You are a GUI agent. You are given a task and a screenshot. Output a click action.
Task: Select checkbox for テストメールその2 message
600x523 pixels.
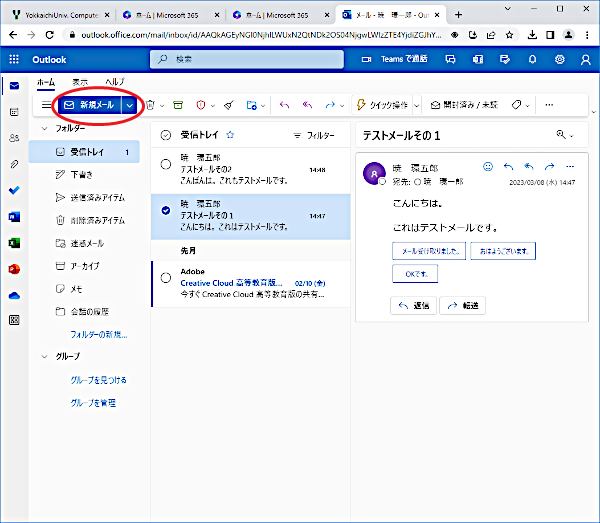166,164
